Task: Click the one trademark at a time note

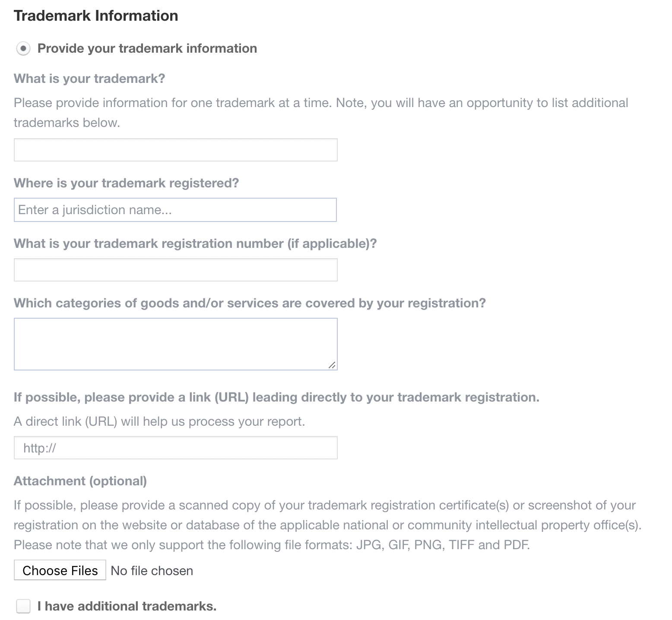Action: (x=321, y=103)
